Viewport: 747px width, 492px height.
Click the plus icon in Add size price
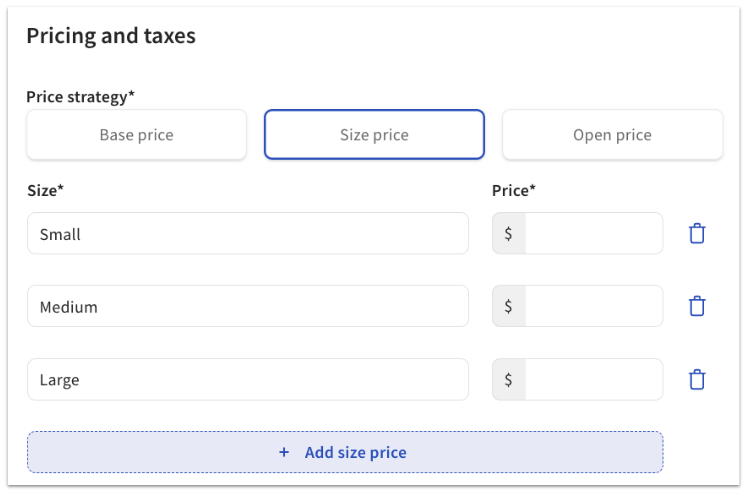pos(284,452)
